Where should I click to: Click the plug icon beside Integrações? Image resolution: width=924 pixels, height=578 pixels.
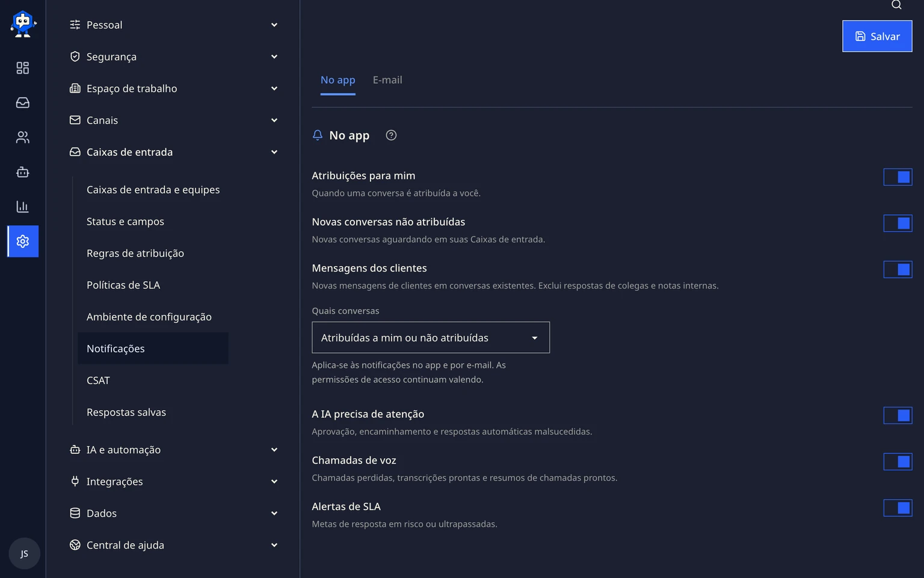pos(75,482)
